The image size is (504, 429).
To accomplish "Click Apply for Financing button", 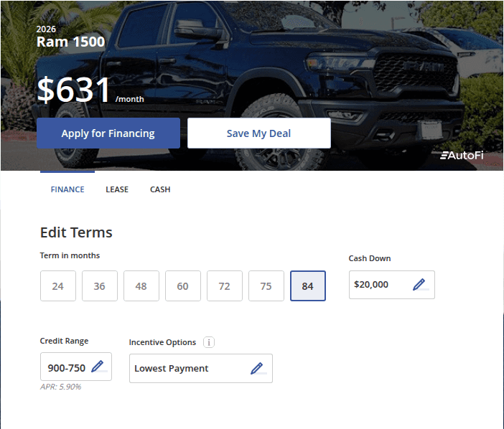I will click(108, 133).
